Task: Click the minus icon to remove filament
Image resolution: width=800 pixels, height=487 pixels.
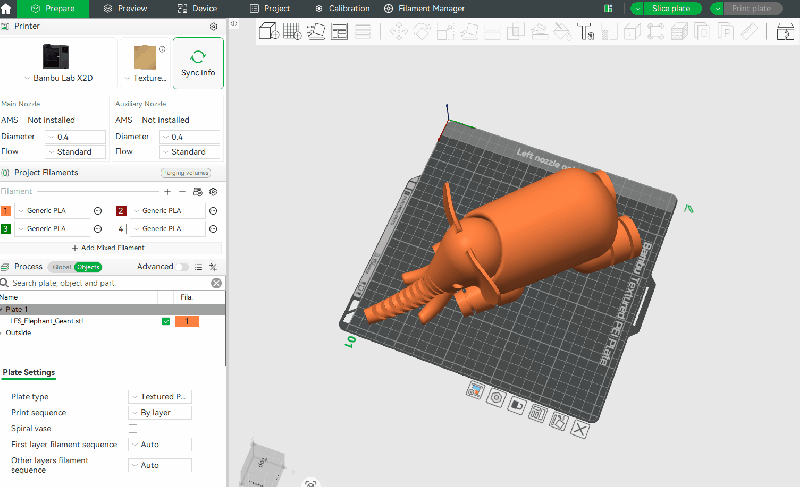Action: [x=182, y=192]
